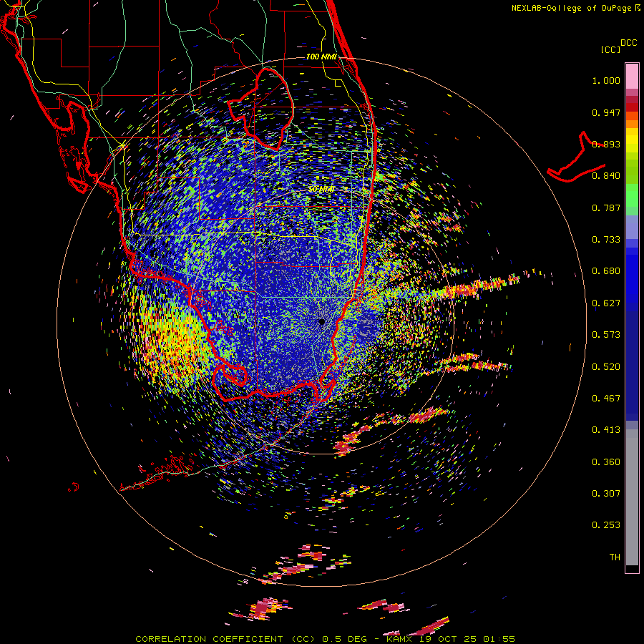Screen dimensions: 644x644
Task: Click the 0.893 color scale label
Action: click(606, 144)
